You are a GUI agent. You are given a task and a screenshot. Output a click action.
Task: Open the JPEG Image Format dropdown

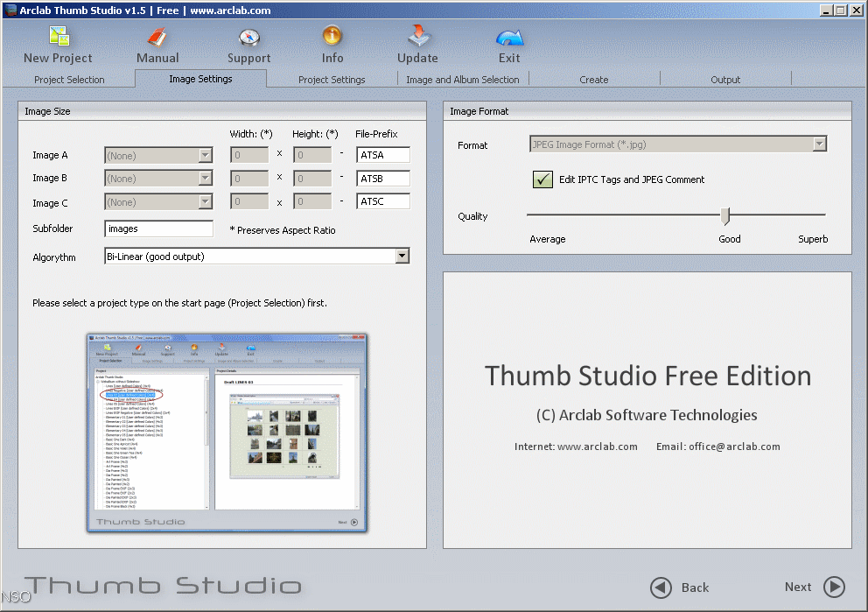point(678,144)
